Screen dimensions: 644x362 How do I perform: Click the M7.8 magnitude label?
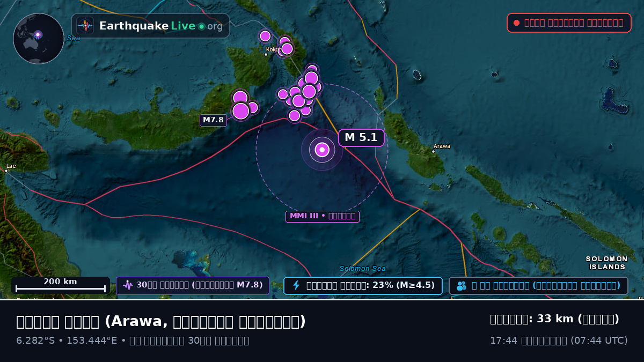[x=213, y=120]
